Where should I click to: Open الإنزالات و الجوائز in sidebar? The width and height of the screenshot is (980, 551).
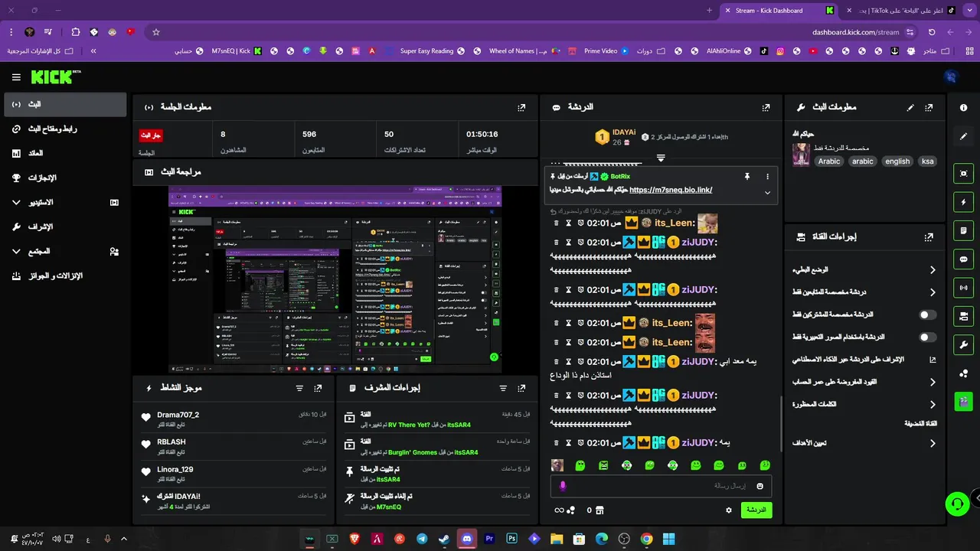[x=65, y=275]
